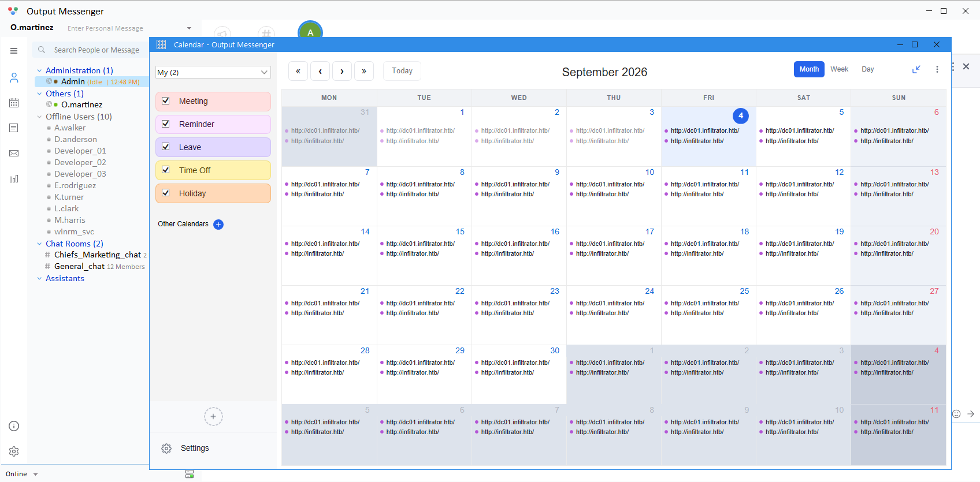The height and width of the screenshot is (482, 980).
Task: Open the General_chat room
Action: coord(79,267)
